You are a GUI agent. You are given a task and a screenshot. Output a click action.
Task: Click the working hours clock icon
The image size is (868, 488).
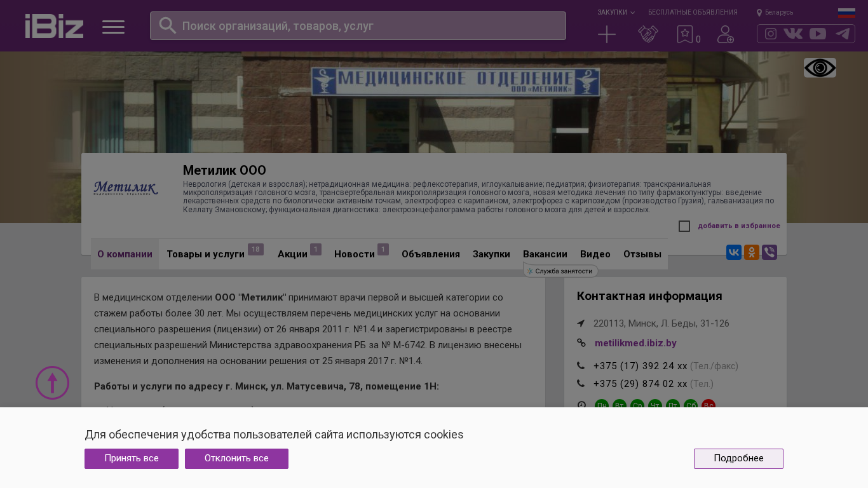[581, 405]
